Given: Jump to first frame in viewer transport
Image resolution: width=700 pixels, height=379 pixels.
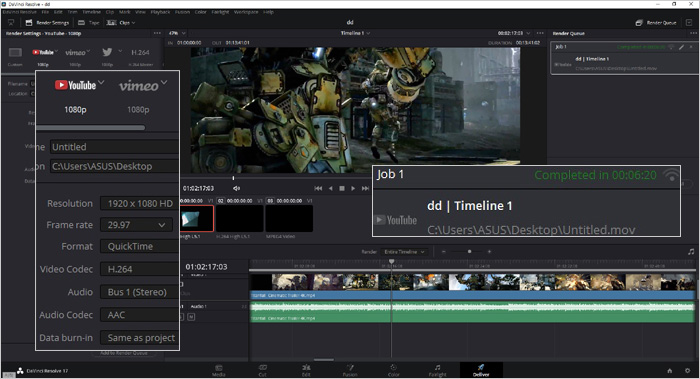Looking at the screenshot, I should 318,188.
